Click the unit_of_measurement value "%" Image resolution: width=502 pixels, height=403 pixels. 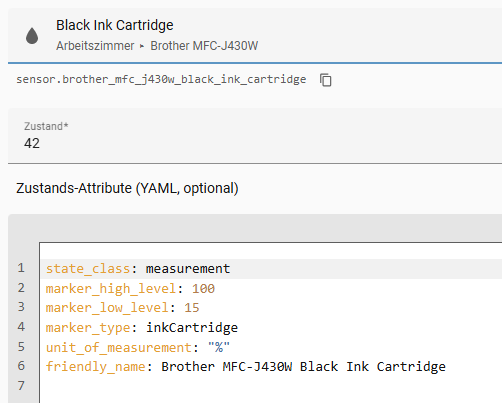[x=219, y=347]
